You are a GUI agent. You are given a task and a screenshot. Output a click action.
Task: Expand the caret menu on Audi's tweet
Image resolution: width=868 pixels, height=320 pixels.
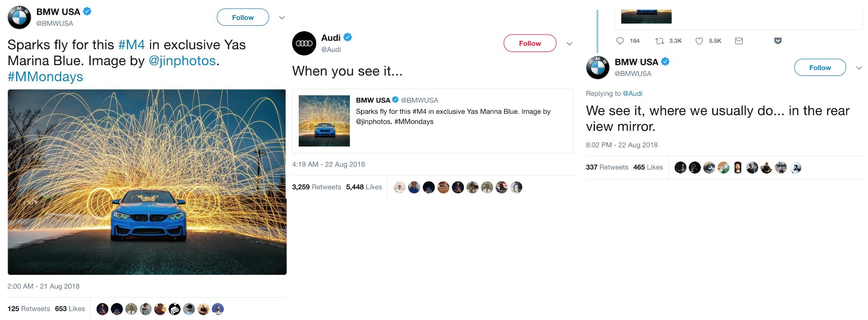(569, 43)
